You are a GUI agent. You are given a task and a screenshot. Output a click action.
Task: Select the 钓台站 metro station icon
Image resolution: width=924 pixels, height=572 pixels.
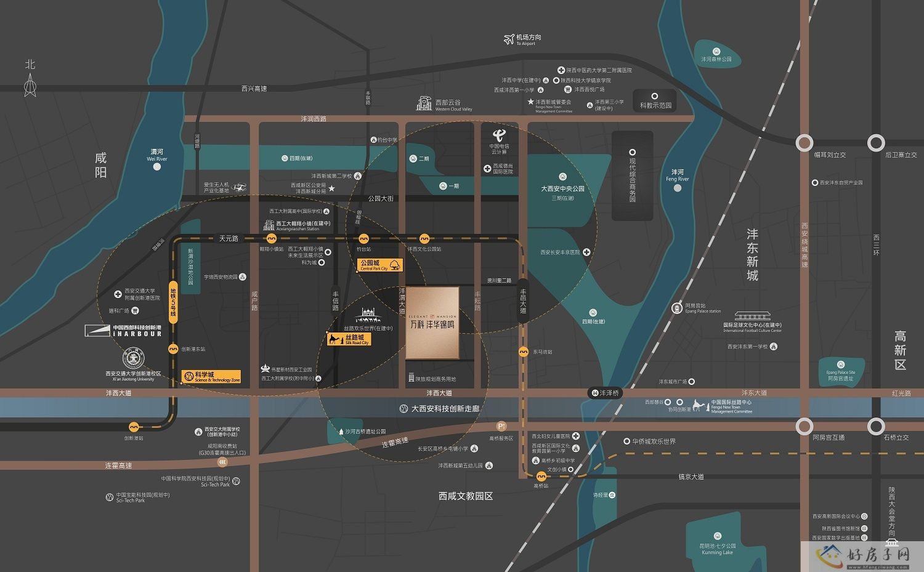364,238
